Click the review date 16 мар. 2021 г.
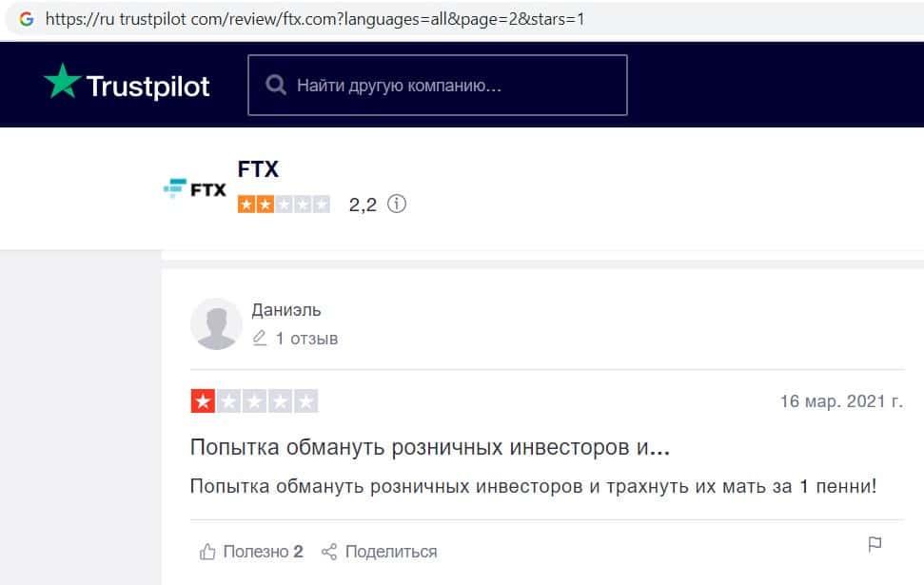Image resolution: width=924 pixels, height=585 pixels. (840, 401)
